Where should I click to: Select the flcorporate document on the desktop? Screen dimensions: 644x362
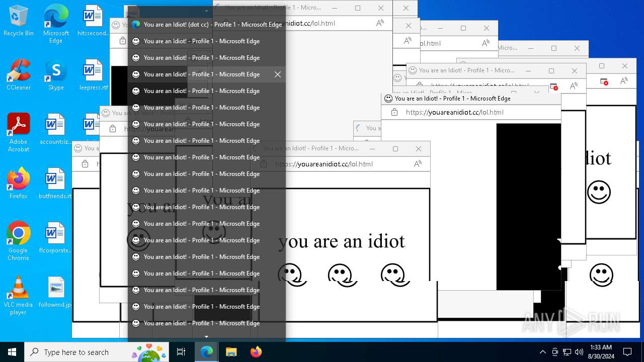(55, 238)
